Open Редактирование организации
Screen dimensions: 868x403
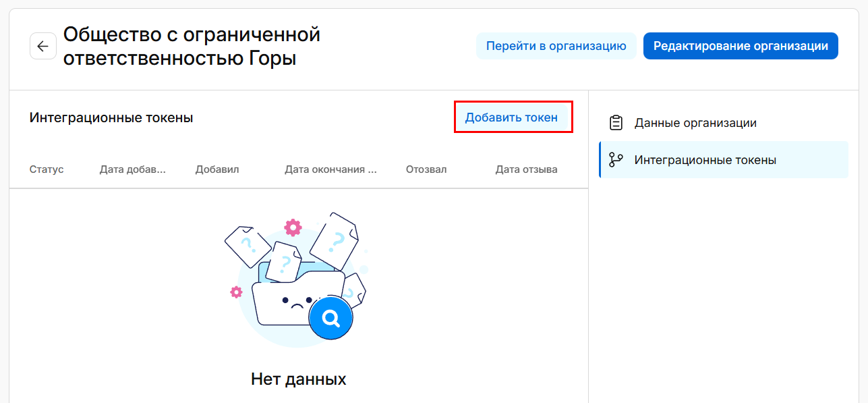click(740, 46)
